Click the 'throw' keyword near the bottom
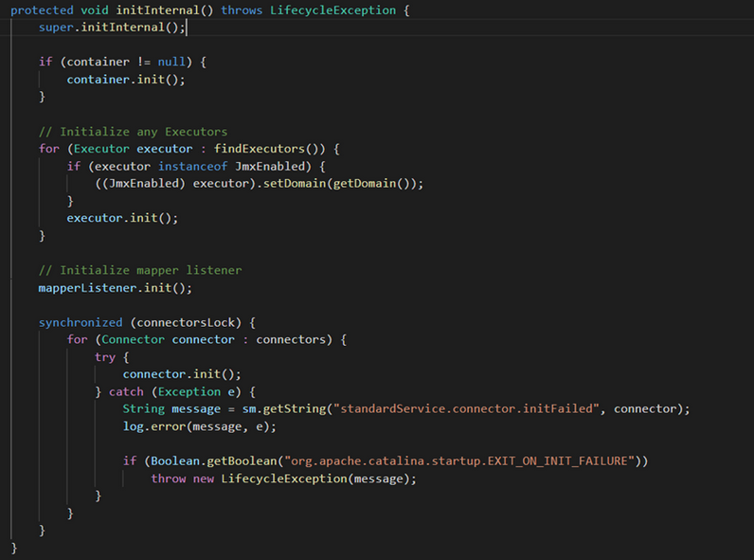 168,479
